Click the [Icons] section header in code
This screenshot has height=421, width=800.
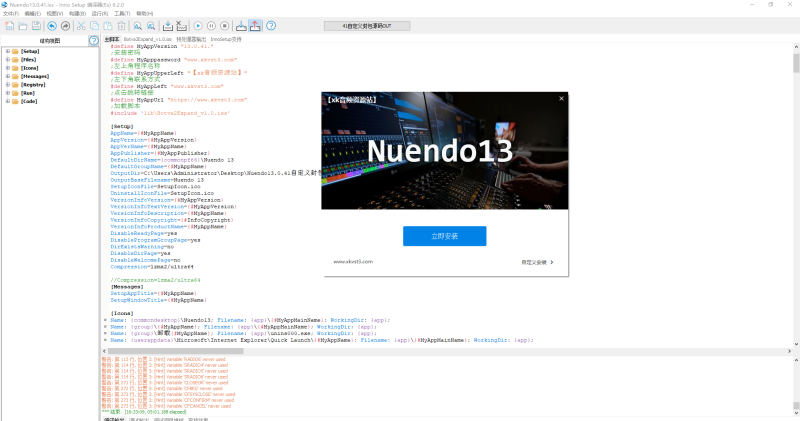pos(122,314)
